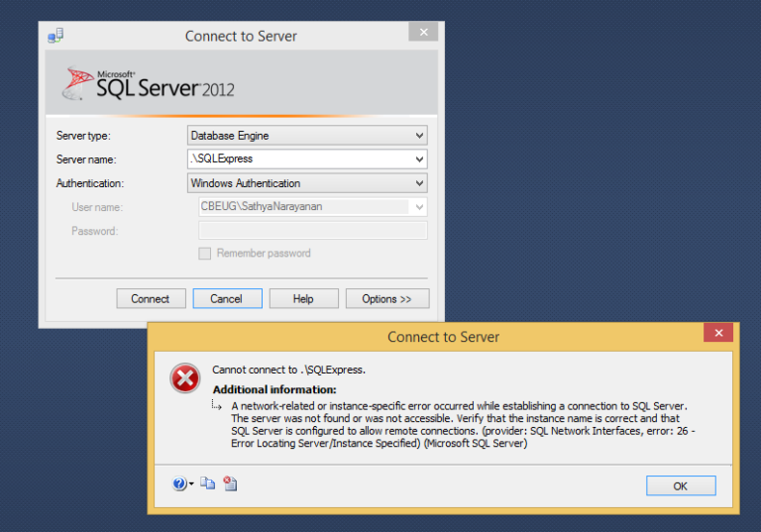Viewport: 761px width, 532px height.
Task: Open the User name dropdown arrow
Action: coord(419,207)
